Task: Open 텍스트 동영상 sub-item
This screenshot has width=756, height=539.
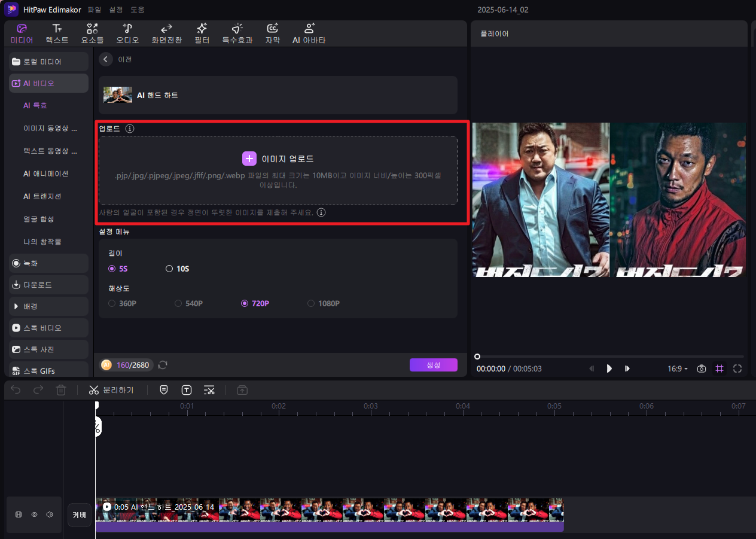Action: pyautogui.click(x=50, y=151)
